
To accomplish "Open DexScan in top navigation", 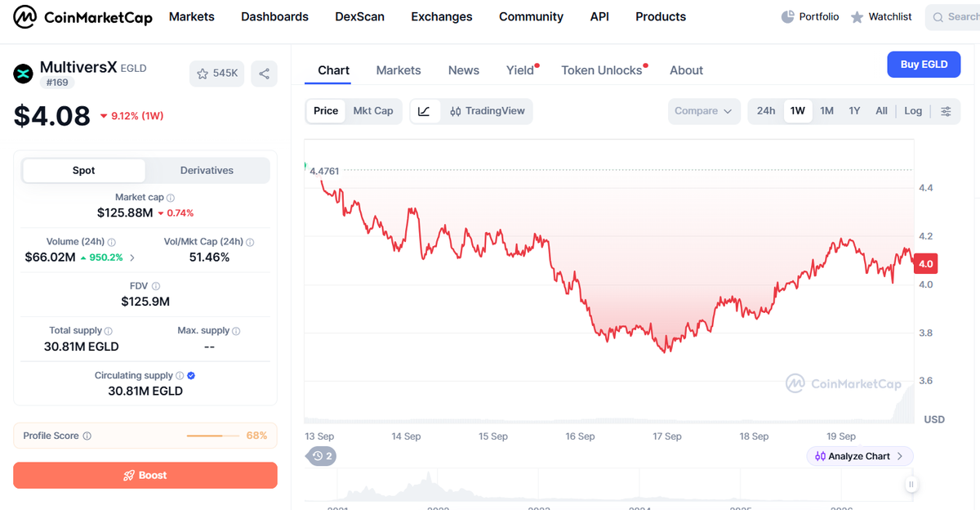I will 360,16.
